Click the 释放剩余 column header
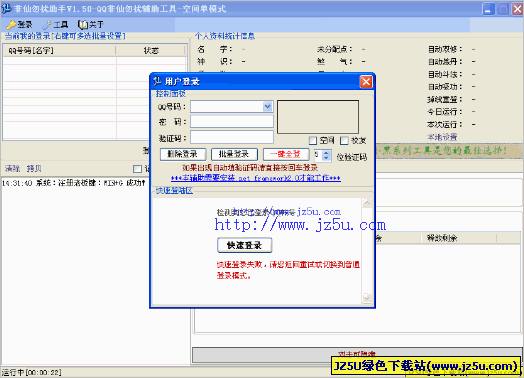The height and width of the screenshot is (378, 524). (458, 238)
